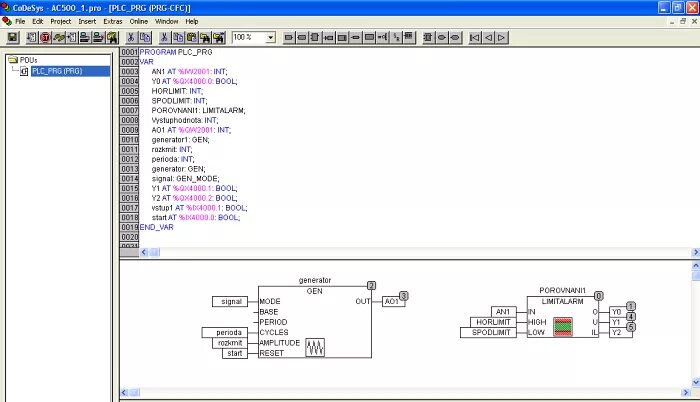The height and width of the screenshot is (402, 700).
Task: Select the 'signal' input box
Action: (x=230, y=302)
